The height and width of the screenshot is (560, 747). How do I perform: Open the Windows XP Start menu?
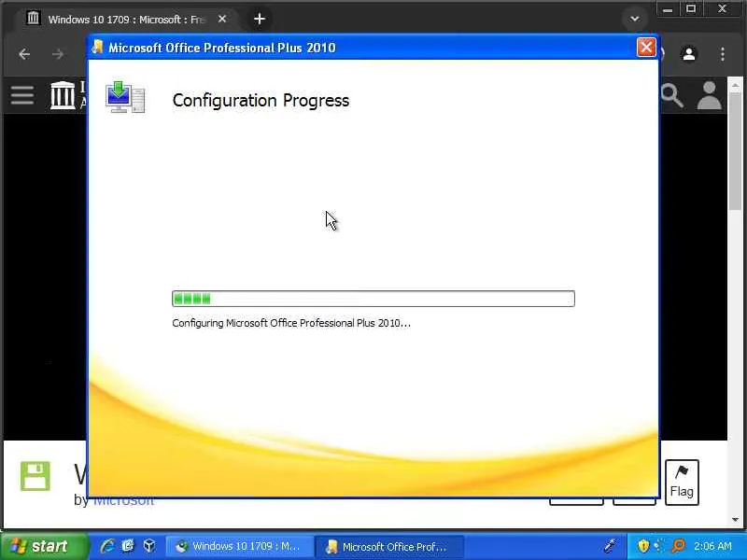tap(44, 546)
